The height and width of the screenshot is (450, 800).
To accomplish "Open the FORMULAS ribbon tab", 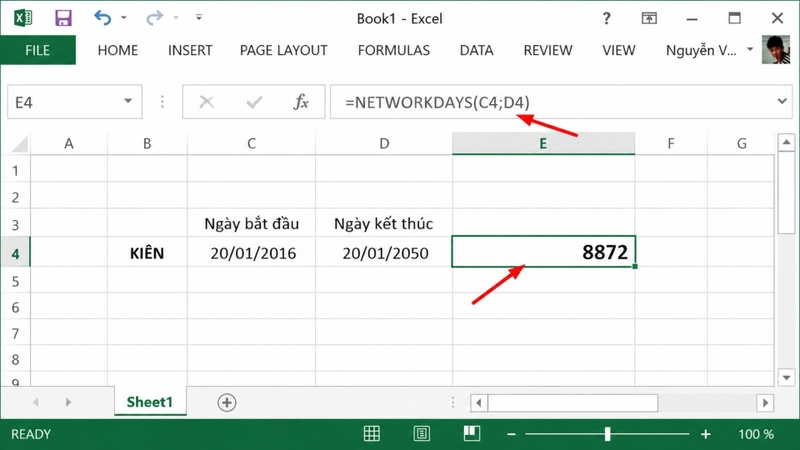I will click(394, 51).
